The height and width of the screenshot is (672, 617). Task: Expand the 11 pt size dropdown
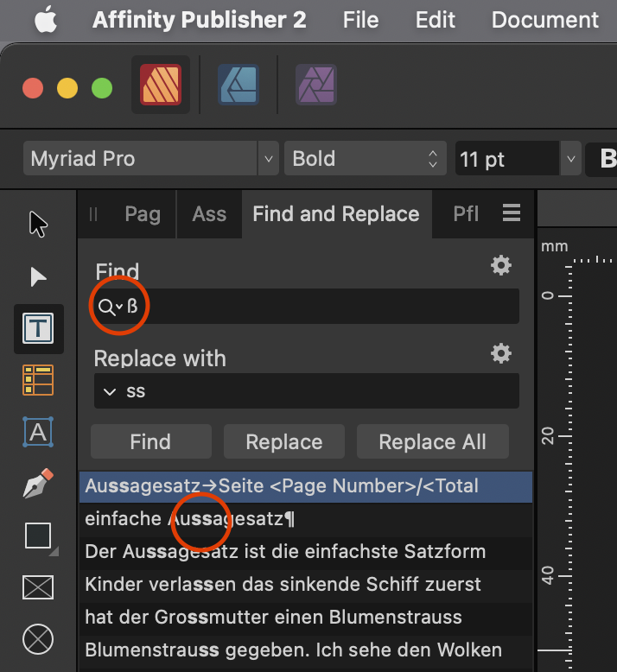point(570,159)
